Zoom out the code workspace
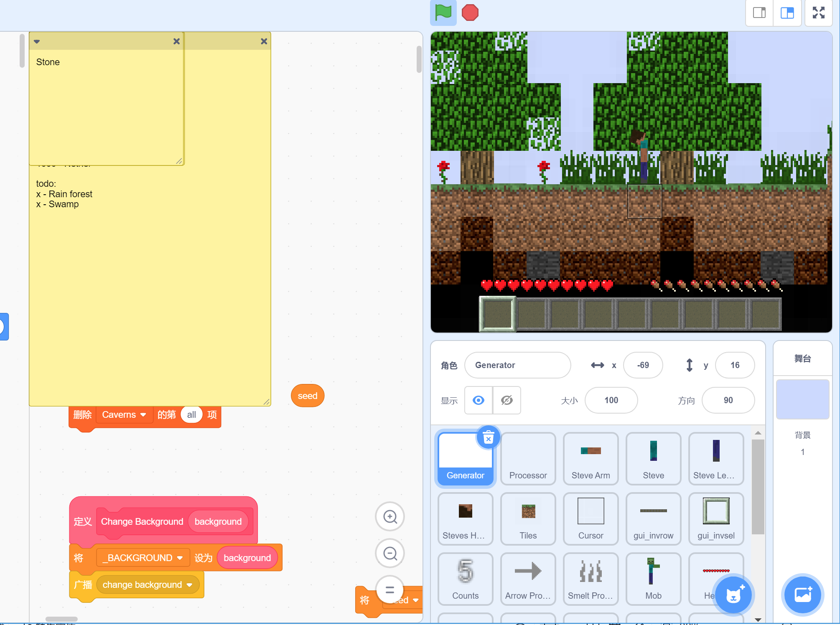This screenshot has width=840, height=625. point(390,554)
